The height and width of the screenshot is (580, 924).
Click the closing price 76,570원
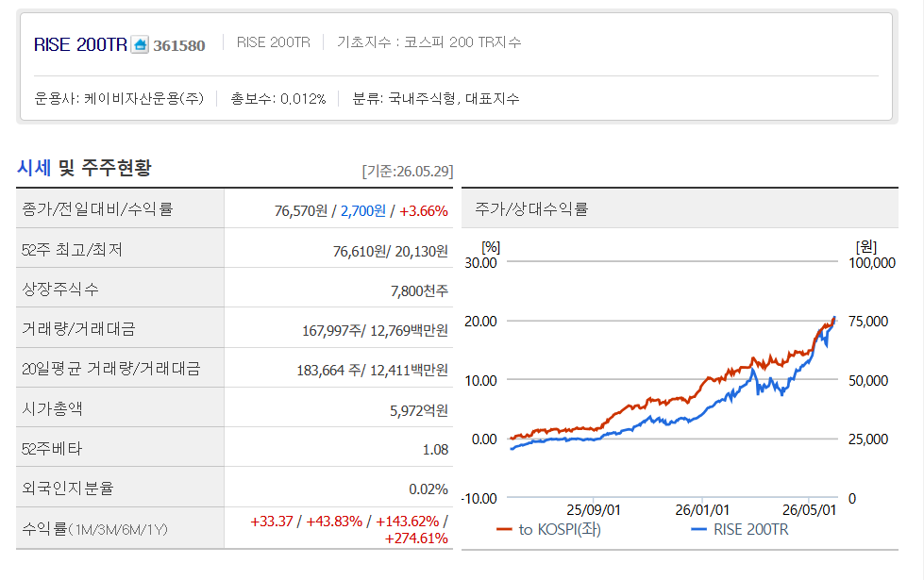(301, 211)
